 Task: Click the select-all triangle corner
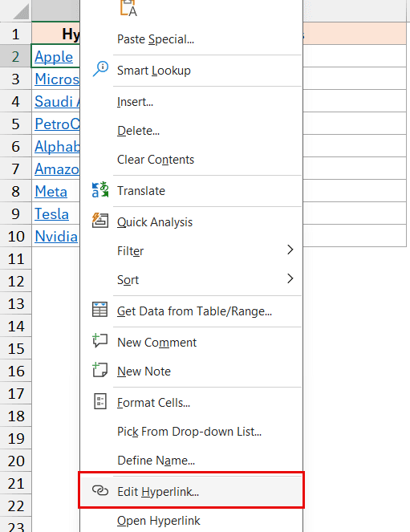tap(21, 12)
